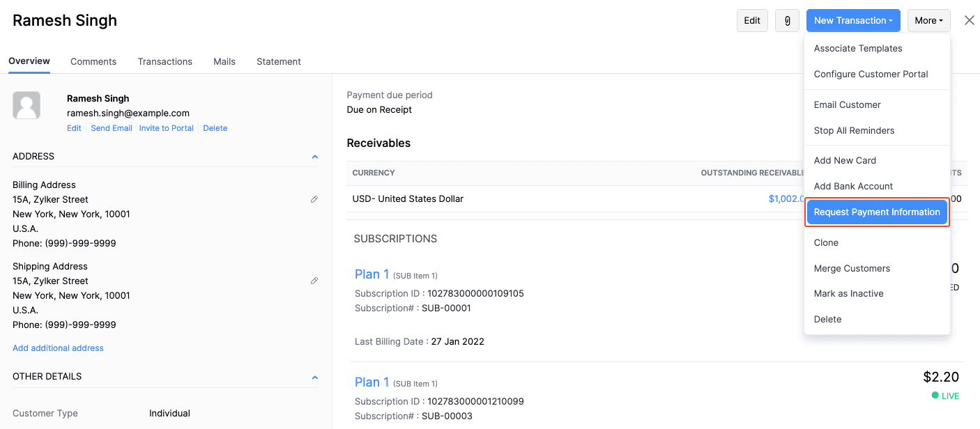Add an additional address
The height and width of the screenshot is (429, 980).
[58, 348]
